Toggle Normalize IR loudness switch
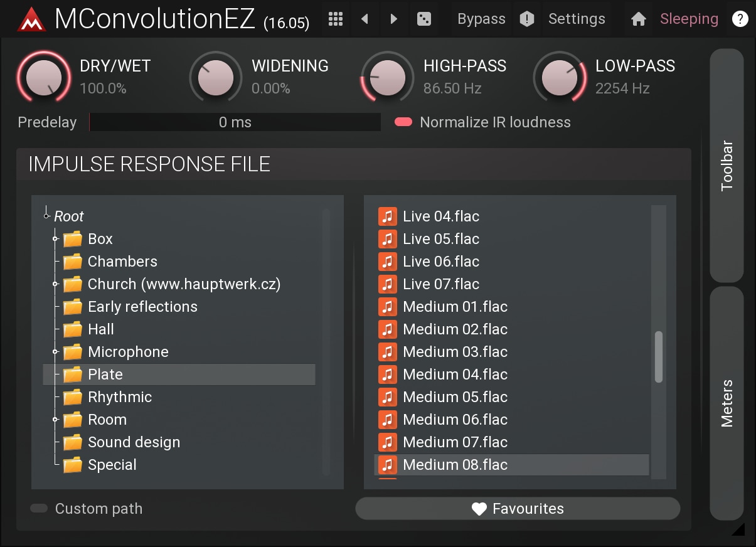 pos(403,122)
